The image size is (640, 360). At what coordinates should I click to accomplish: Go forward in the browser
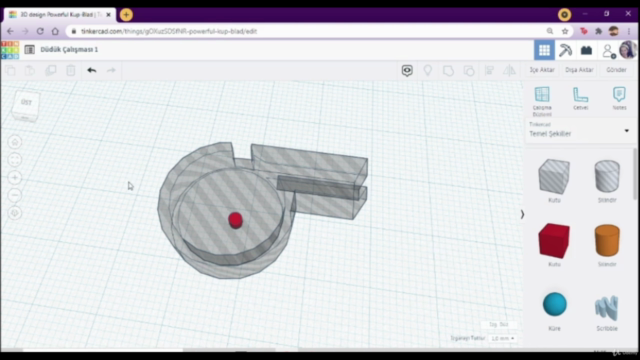[25, 31]
